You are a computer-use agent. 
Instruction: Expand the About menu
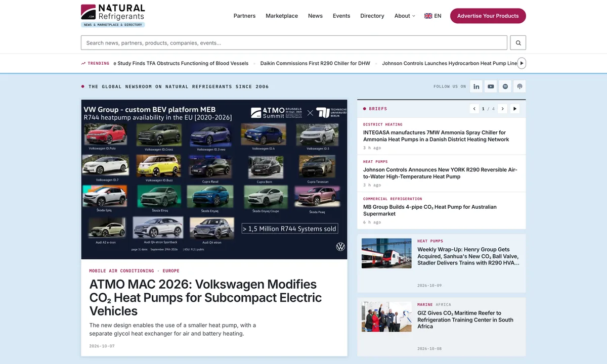405,16
